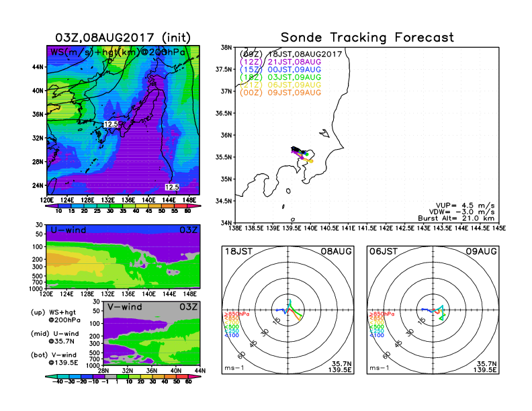
Task: Click the "34N" latitude label on the sonde map
Action: tap(226, 223)
